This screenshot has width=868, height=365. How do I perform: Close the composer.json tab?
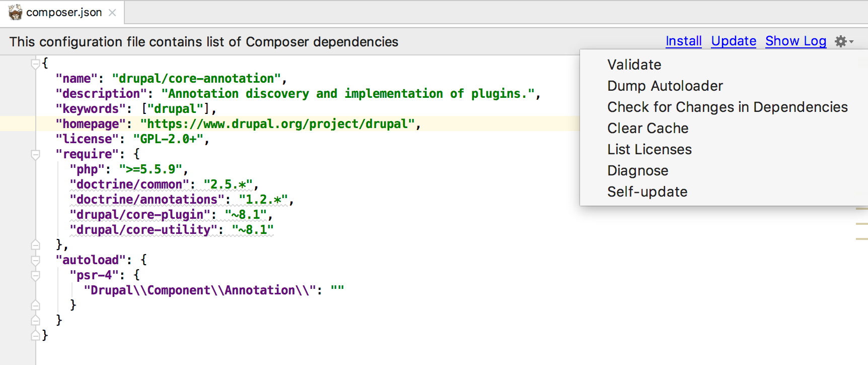pyautogui.click(x=112, y=13)
